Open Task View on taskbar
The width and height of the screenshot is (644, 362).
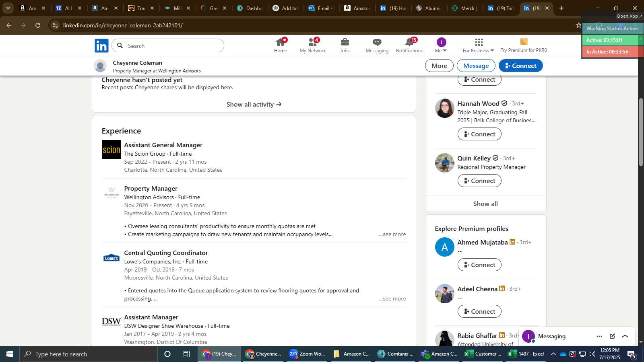click(187, 354)
